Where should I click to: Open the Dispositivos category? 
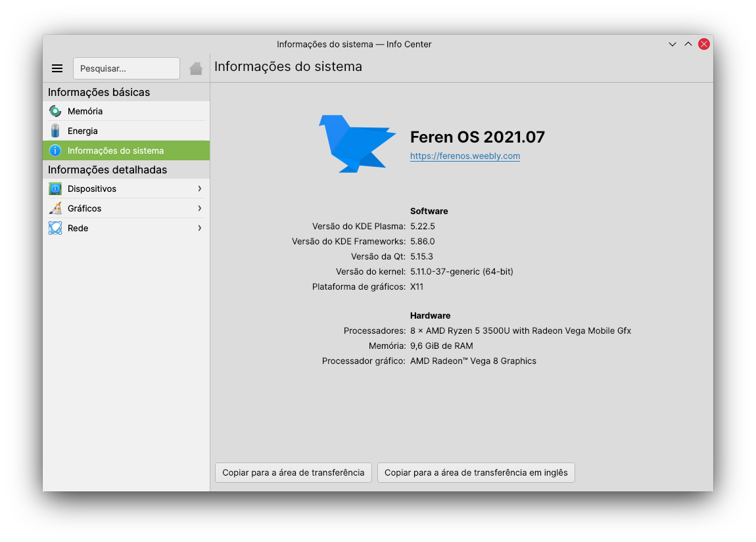(x=126, y=189)
